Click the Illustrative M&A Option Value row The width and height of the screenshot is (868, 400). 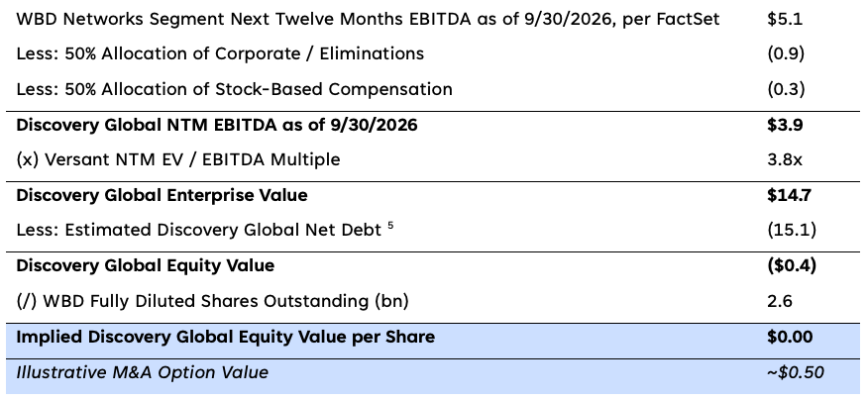[142, 373]
